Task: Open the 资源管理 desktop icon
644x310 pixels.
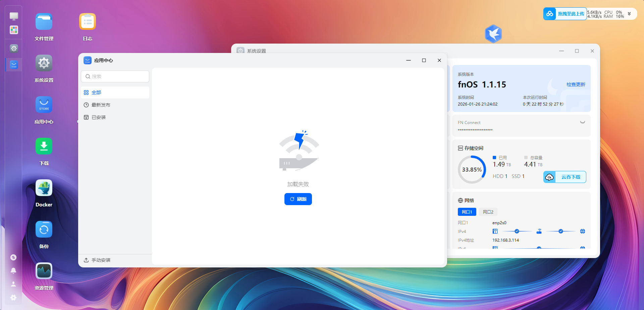Action: (44, 271)
